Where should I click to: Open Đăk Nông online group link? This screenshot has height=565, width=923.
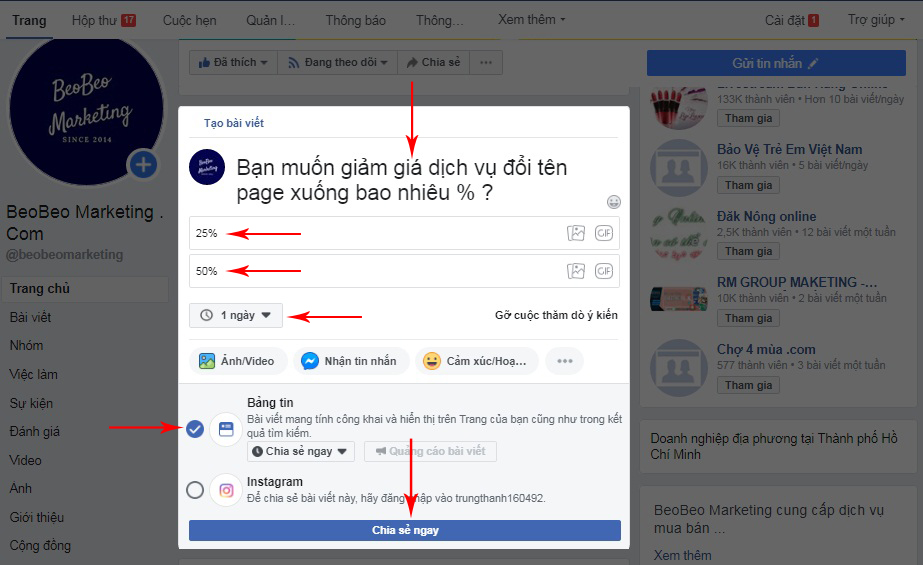tap(766, 217)
